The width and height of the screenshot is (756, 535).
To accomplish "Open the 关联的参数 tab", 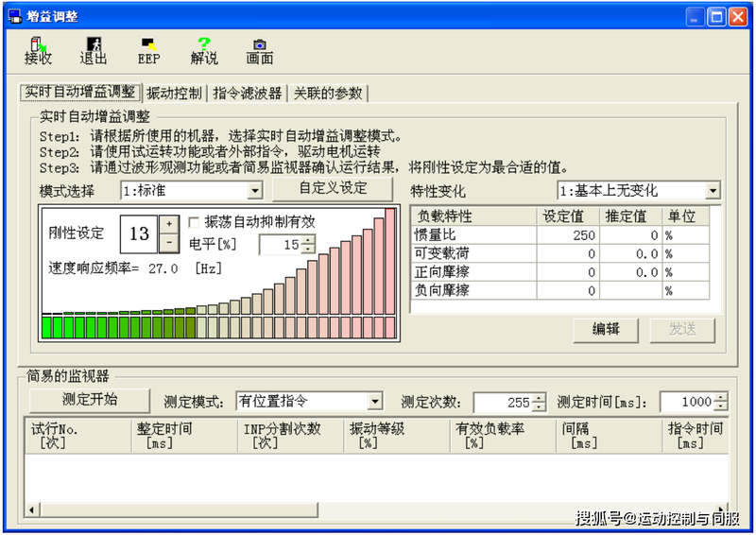I will click(327, 93).
